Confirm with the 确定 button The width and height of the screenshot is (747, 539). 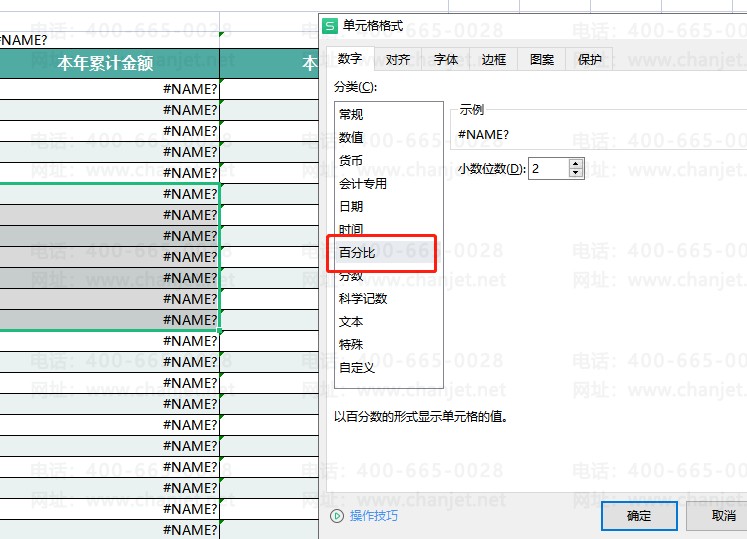[x=639, y=516]
